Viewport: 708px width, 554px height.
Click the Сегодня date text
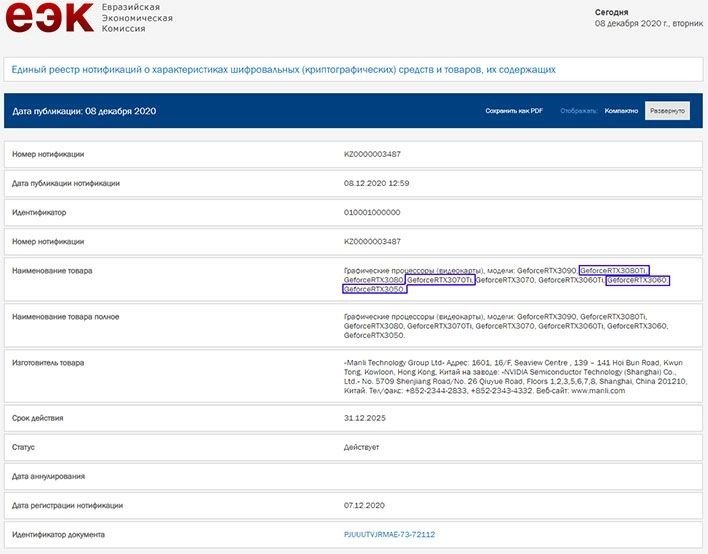649,18
